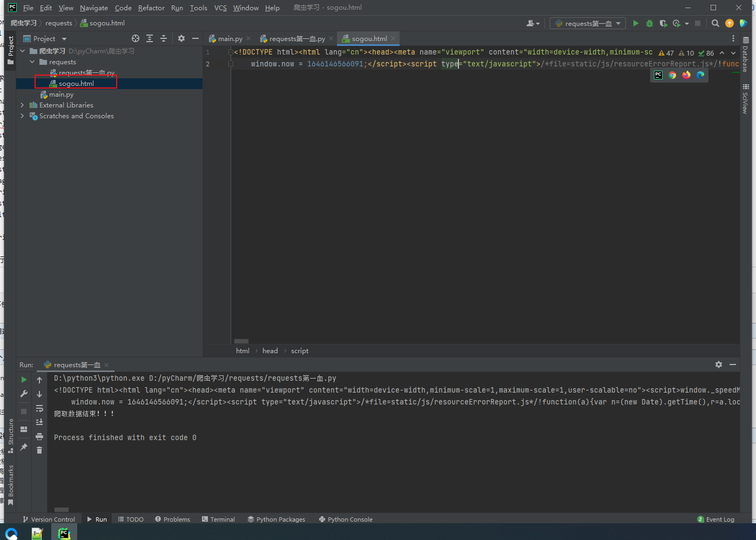Open the Event Log
The width and height of the screenshot is (756, 540).
tap(715, 519)
